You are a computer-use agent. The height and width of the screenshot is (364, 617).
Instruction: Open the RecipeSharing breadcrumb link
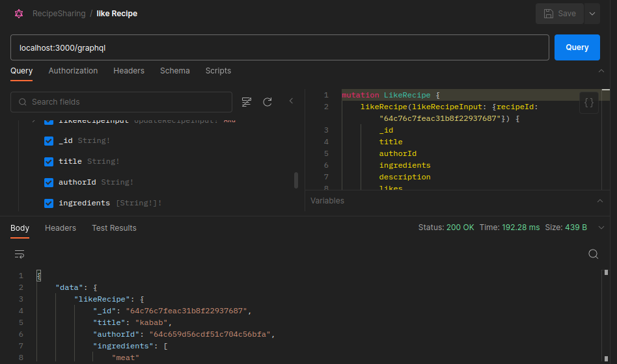click(x=59, y=14)
